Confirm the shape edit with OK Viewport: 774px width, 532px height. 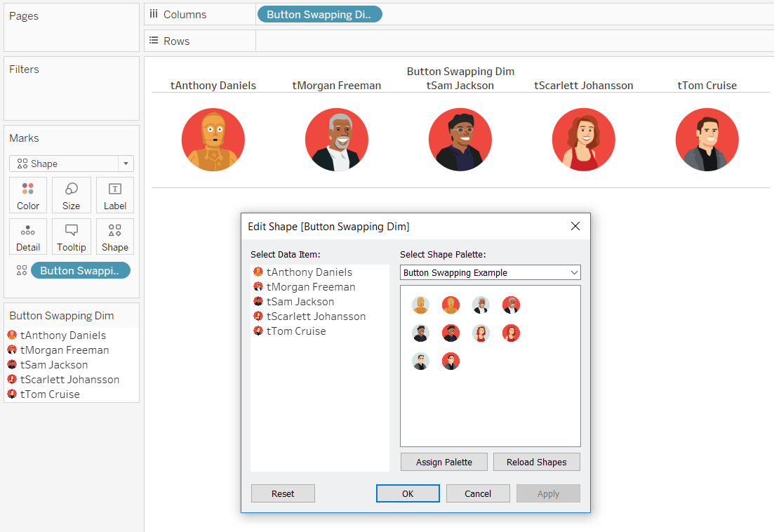[x=408, y=493]
